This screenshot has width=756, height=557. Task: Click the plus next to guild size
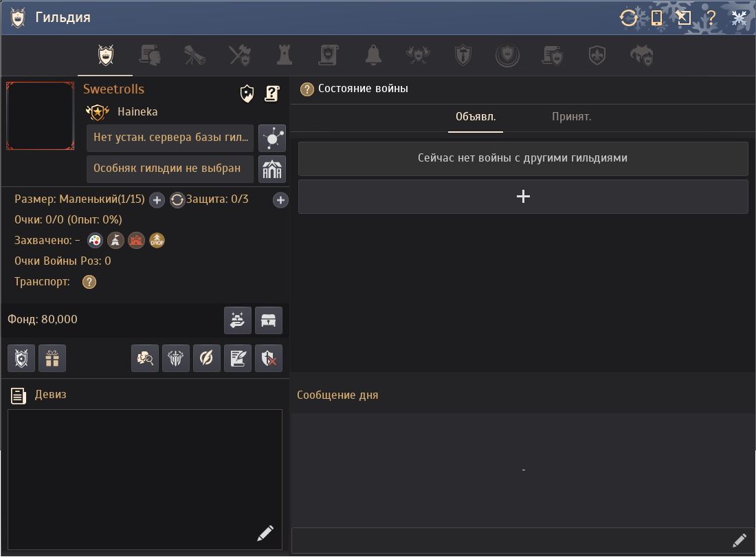pyautogui.click(x=157, y=200)
